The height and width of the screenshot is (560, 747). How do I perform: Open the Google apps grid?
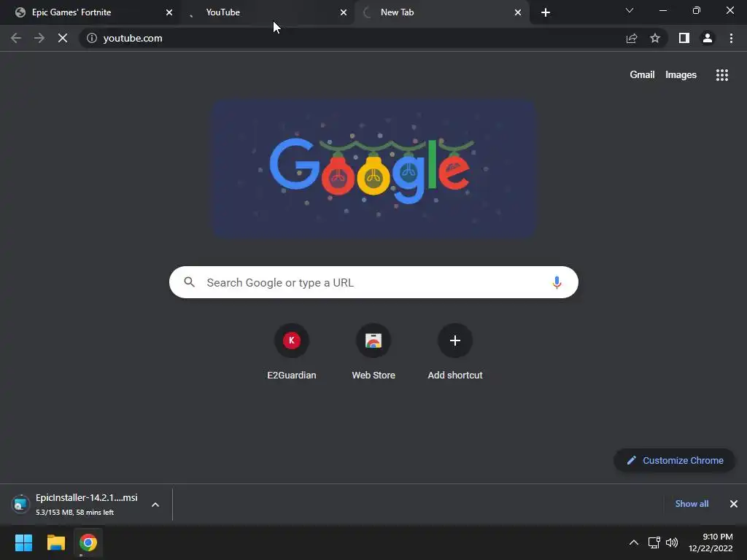(721, 75)
